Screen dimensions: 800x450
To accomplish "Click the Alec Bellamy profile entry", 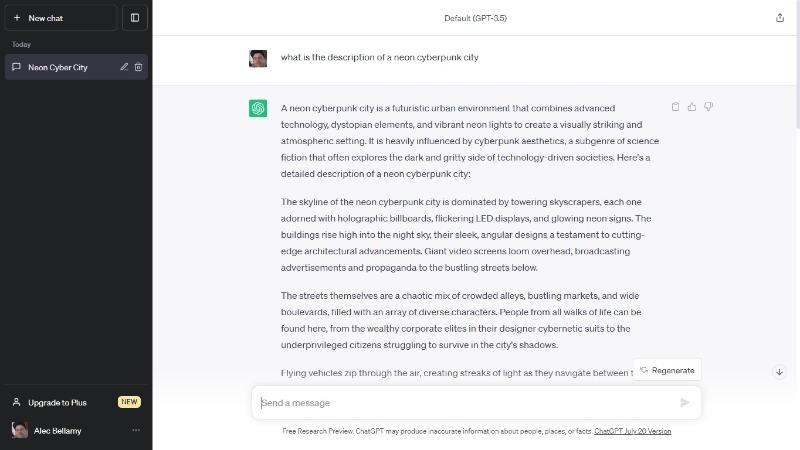I will tap(60, 430).
